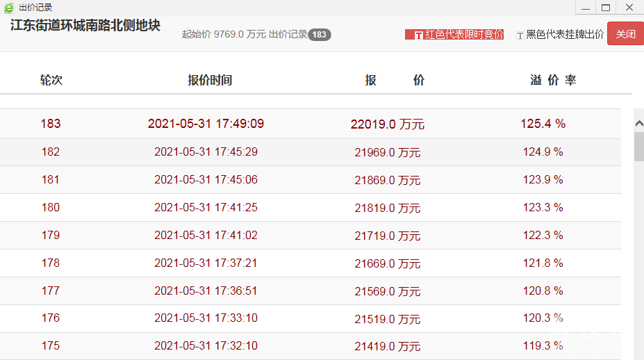Select round 177 row number

(x=51, y=291)
